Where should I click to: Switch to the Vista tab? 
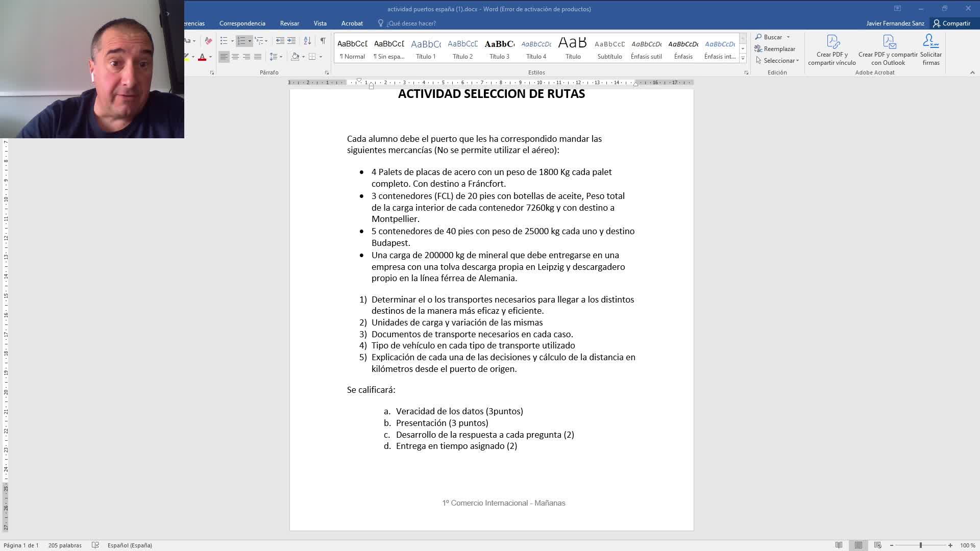pyautogui.click(x=320, y=23)
